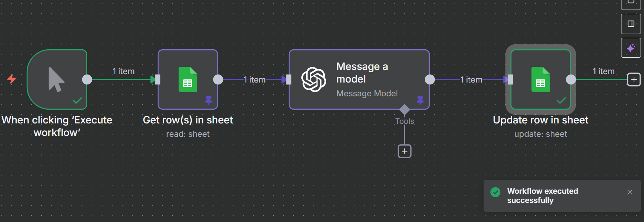The width and height of the screenshot is (644, 222).
Task: Click the 'Tools' connector label
Action: pyautogui.click(x=405, y=121)
